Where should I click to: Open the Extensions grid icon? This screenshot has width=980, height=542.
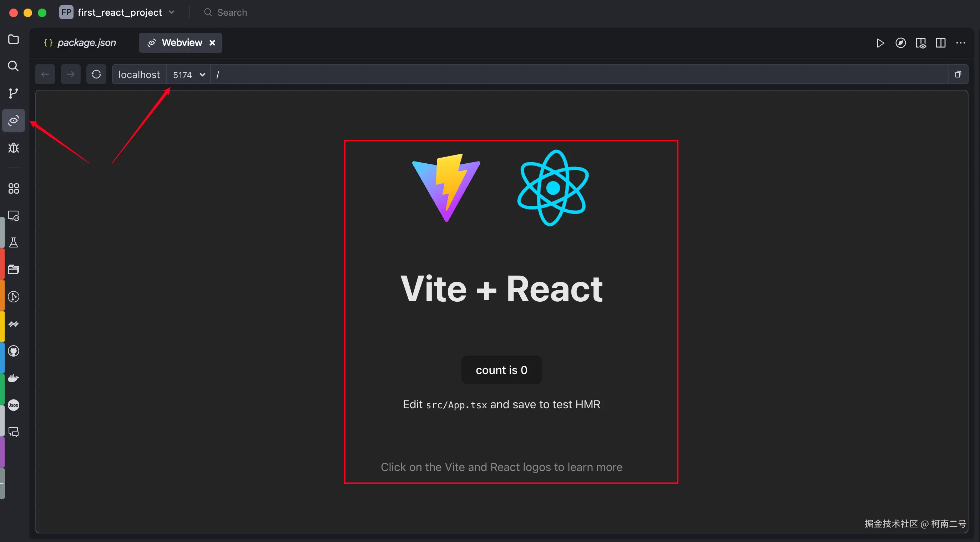(x=13, y=189)
